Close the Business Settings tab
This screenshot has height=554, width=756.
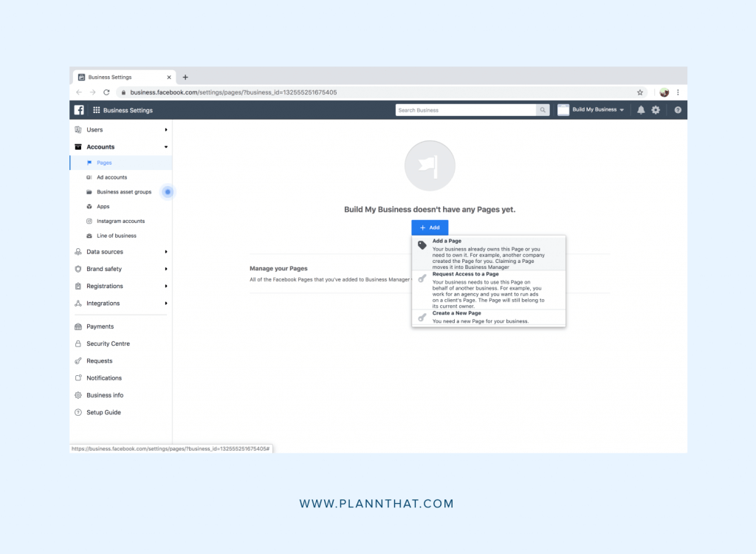pyautogui.click(x=169, y=78)
